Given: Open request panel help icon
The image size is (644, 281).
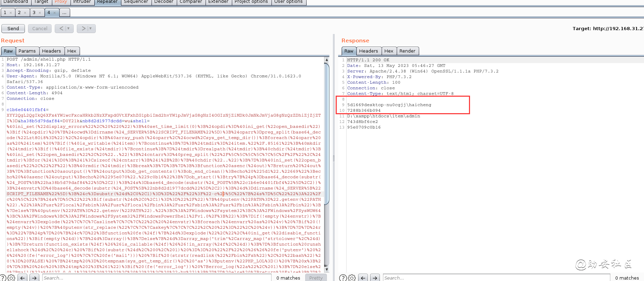Looking at the screenshot, I should (x=3, y=278).
